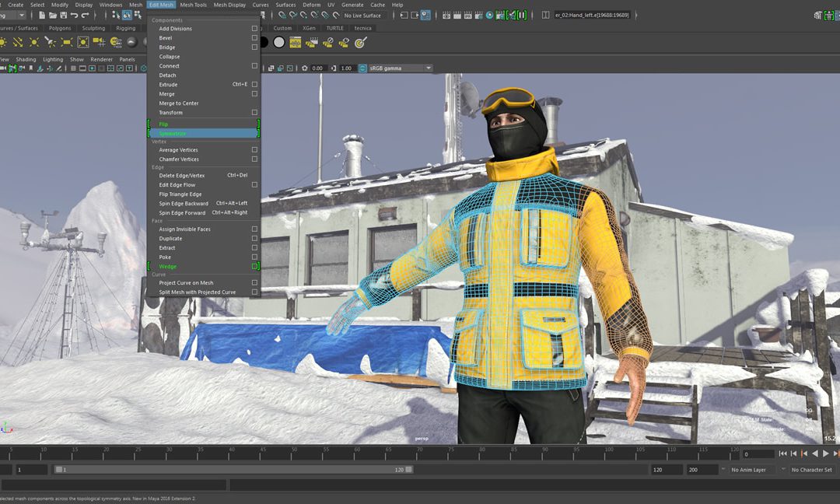Click the Save scene floppy disk icon
The height and width of the screenshot is (504, 840).
[x=63, y=16]
